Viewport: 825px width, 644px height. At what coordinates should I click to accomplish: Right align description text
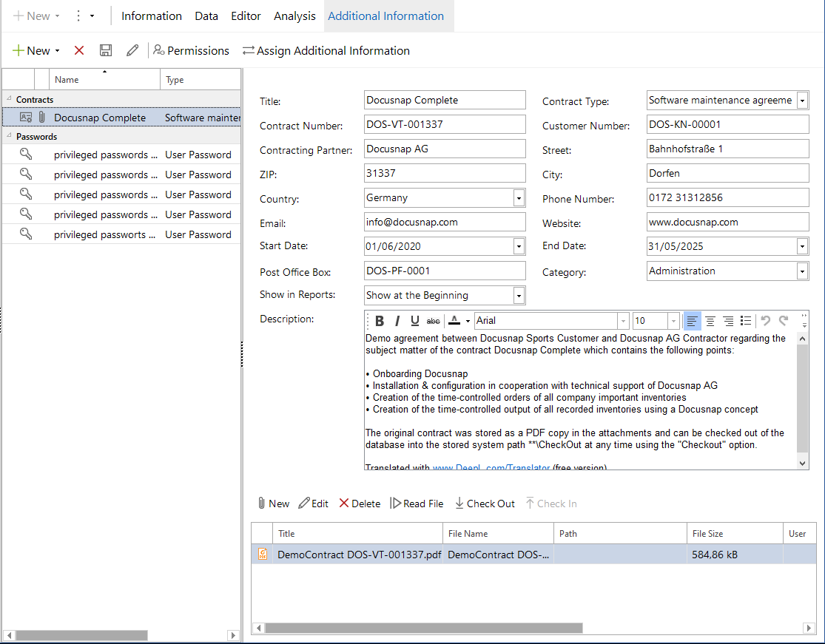coord(728,321)
